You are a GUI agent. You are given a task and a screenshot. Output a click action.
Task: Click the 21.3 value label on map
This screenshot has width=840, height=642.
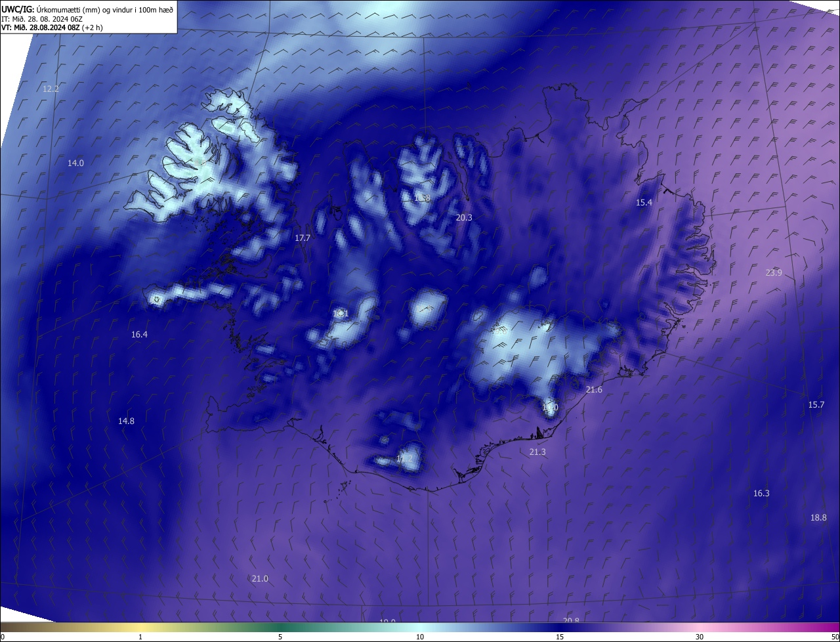coord(537,452)
